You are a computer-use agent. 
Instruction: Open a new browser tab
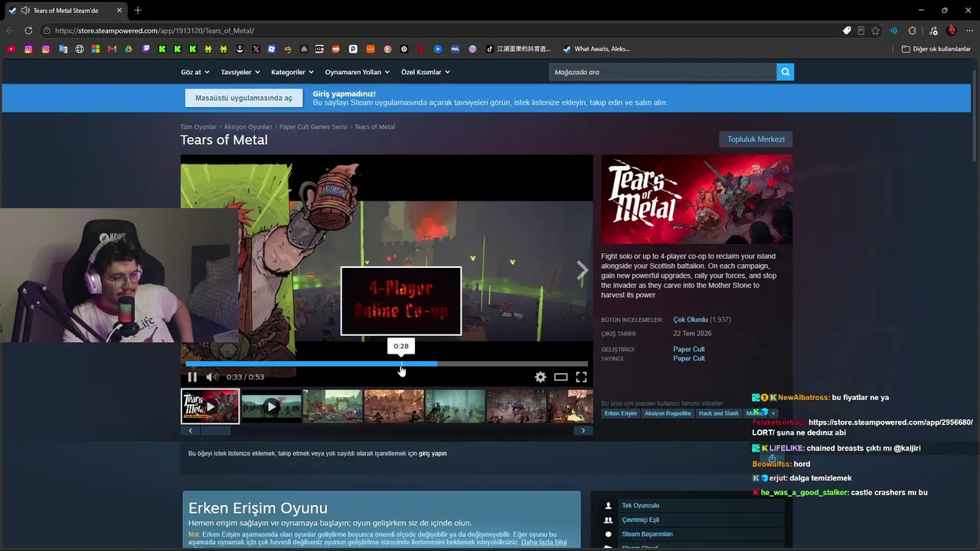(x=138, y=11)
